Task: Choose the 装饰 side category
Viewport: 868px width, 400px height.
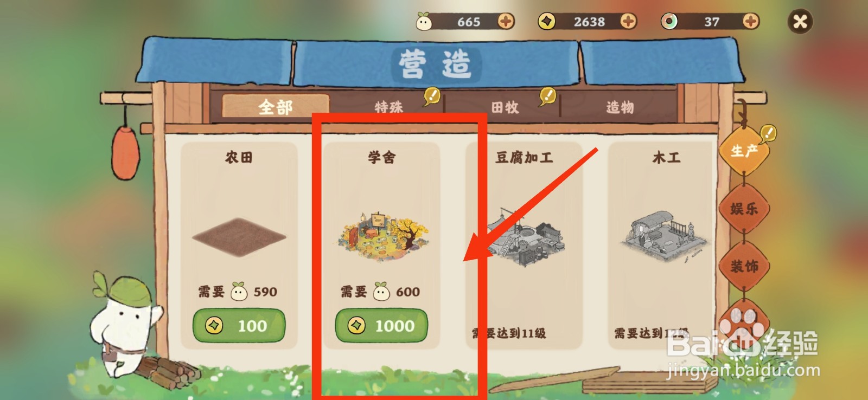Action: click(x=744, y=266)
